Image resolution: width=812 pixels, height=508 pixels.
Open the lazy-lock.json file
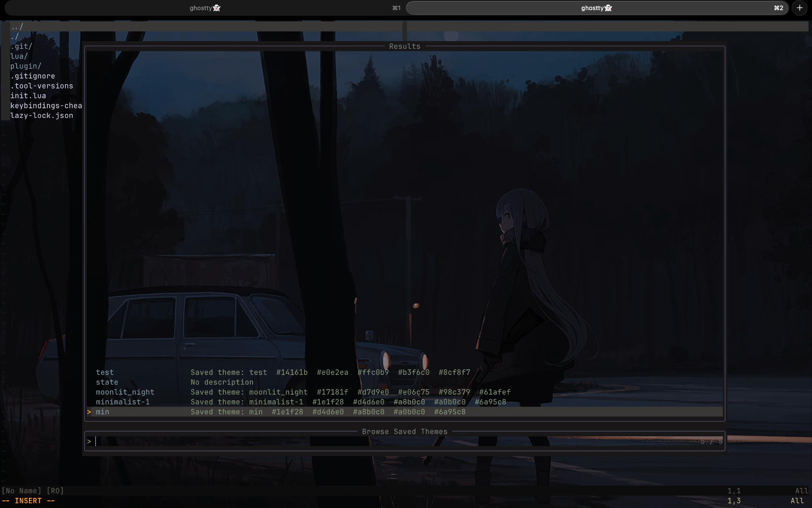click(42, 115)
